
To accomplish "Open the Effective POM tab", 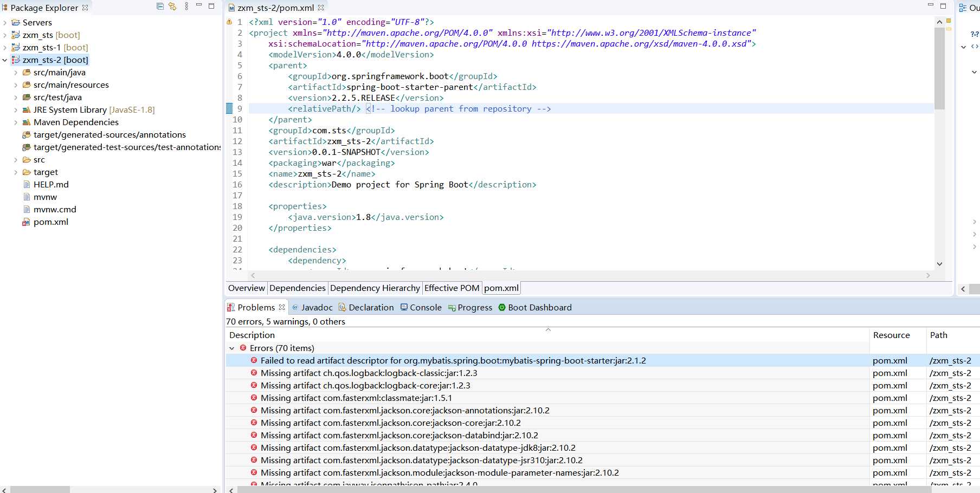I will pos(452,288).
